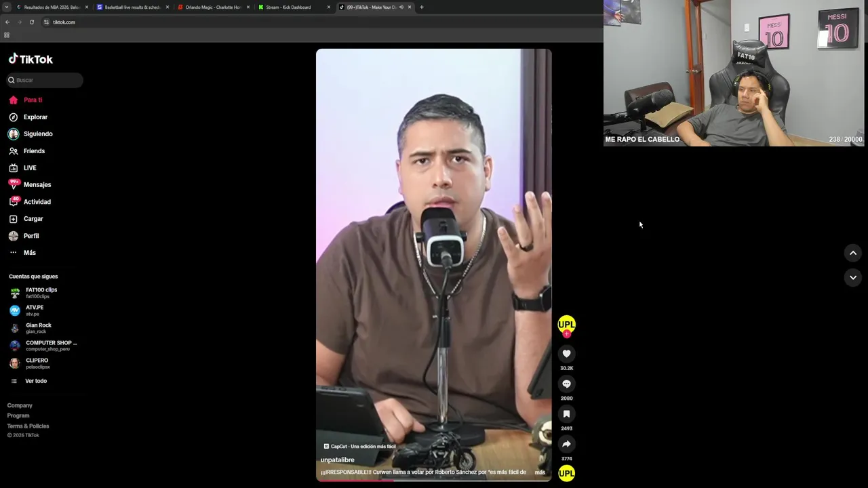Go to Perfil page
The image size is (868, 488).
[x=31, y=236]
